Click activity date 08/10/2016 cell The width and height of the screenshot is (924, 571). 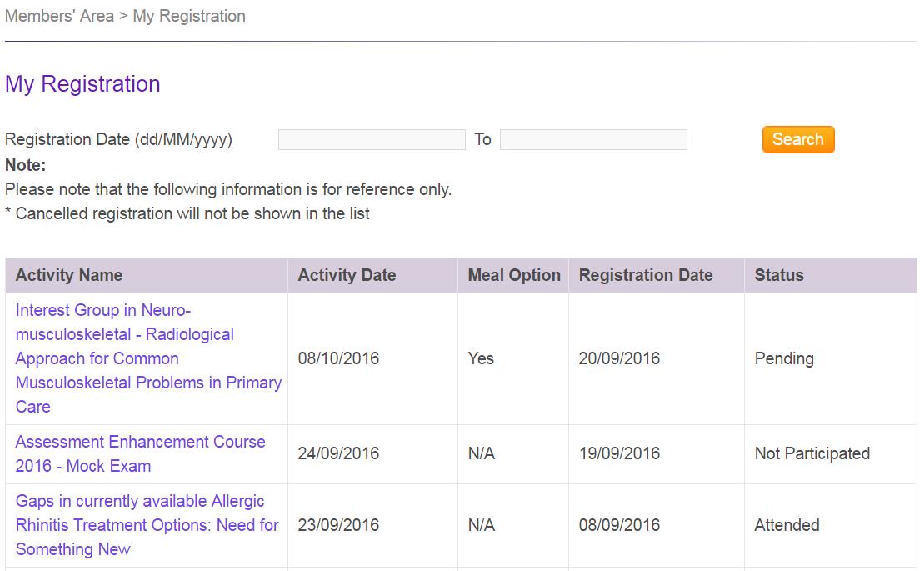tap(338, 358)
